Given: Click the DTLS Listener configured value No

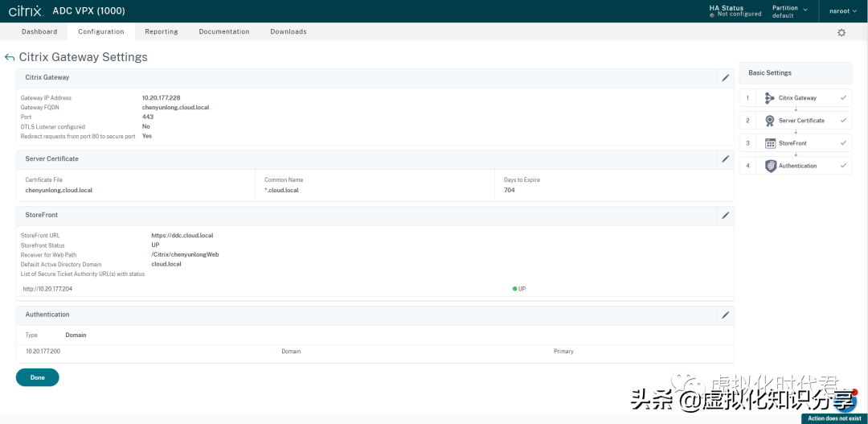Looking at the screenshot, I should (x=146, y=126).
